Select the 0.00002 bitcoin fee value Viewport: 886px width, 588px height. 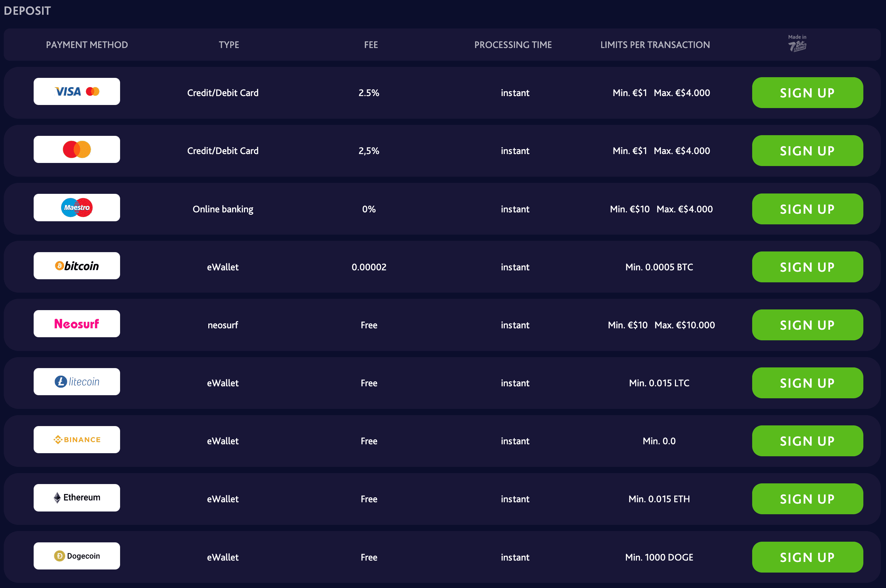tap(369, 267)
